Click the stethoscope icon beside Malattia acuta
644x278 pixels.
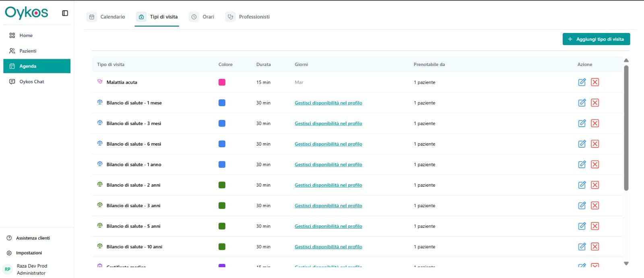[x=100, y=81]
